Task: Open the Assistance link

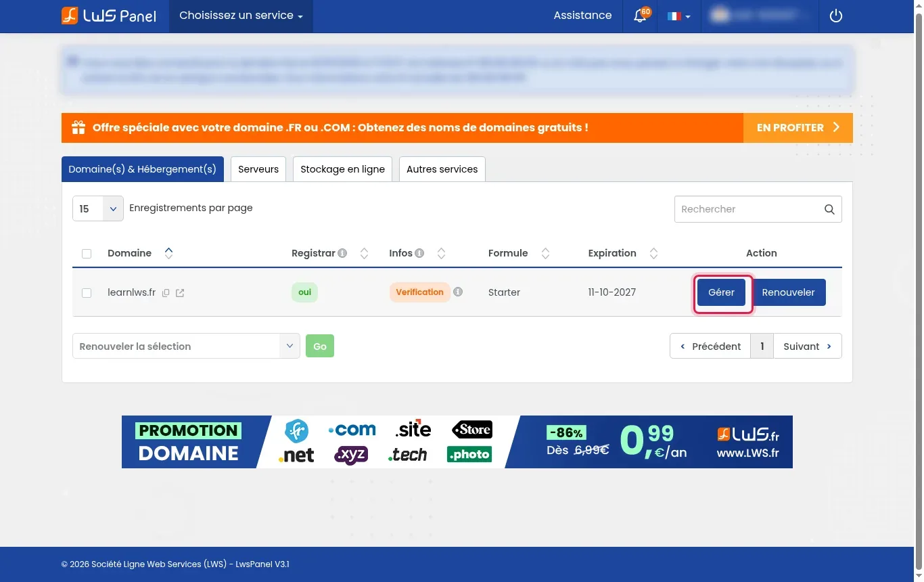Action: (x=582, y=16)
